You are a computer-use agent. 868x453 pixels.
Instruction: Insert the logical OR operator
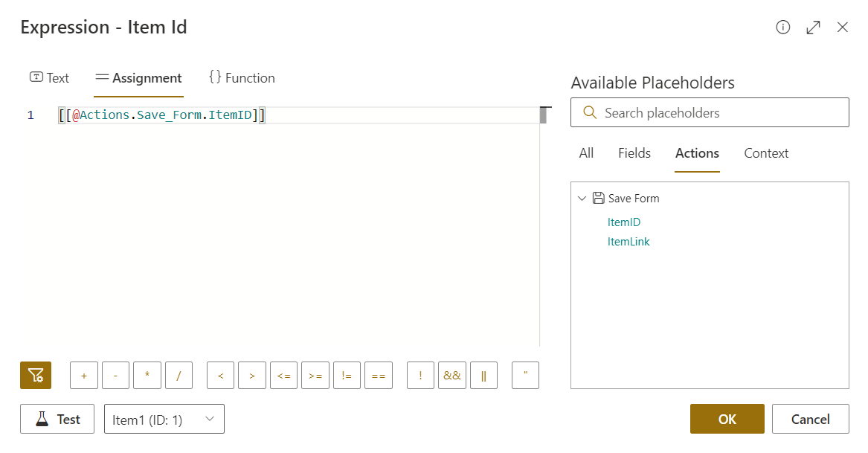(483, 376)
